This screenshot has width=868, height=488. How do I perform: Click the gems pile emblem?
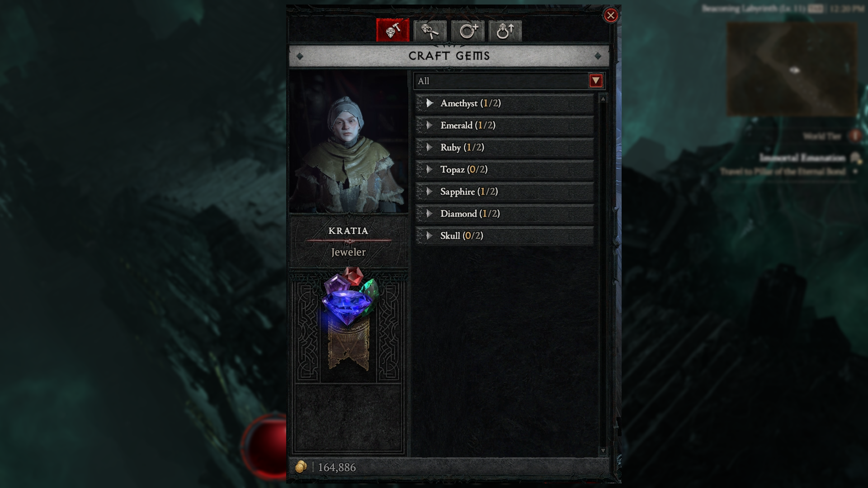349,296
